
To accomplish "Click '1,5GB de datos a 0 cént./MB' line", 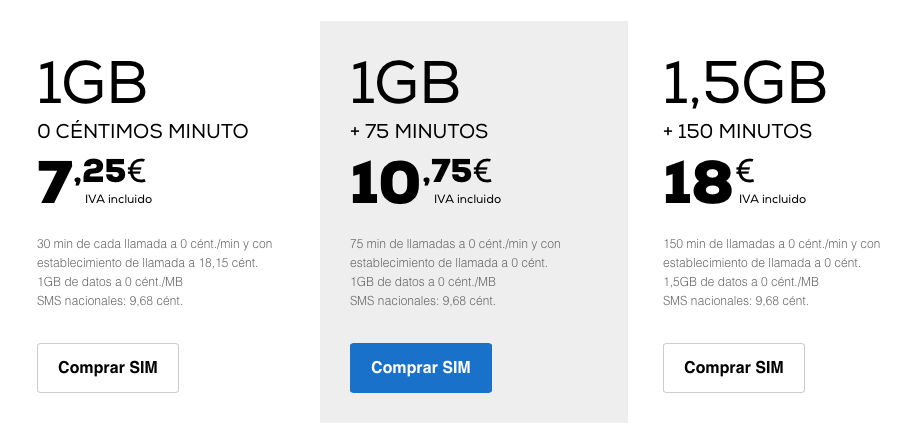I will tap(741, 282).
